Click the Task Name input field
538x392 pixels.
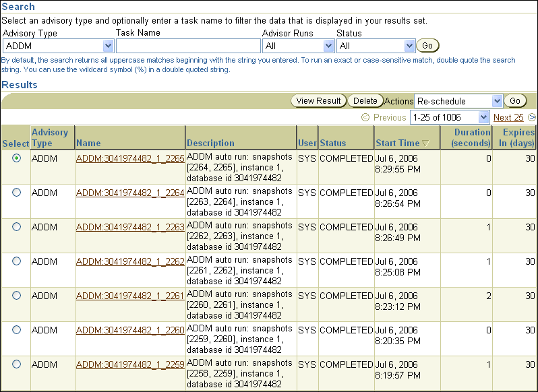[188, 46]
